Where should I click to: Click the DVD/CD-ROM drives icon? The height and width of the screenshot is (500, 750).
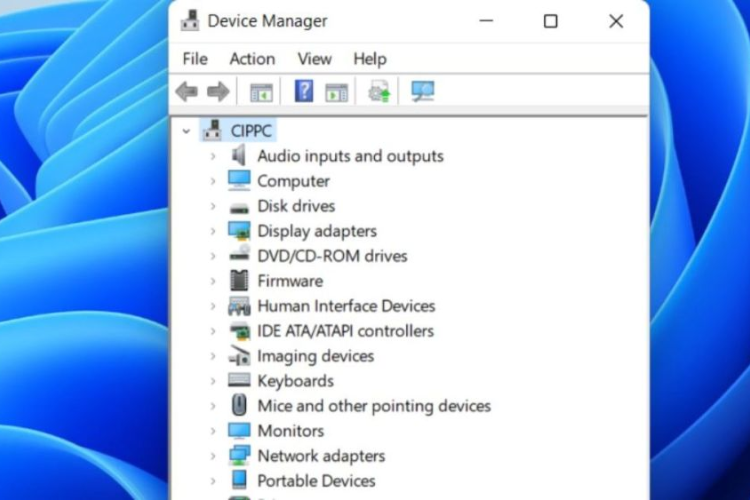click(x=240, y=254)
